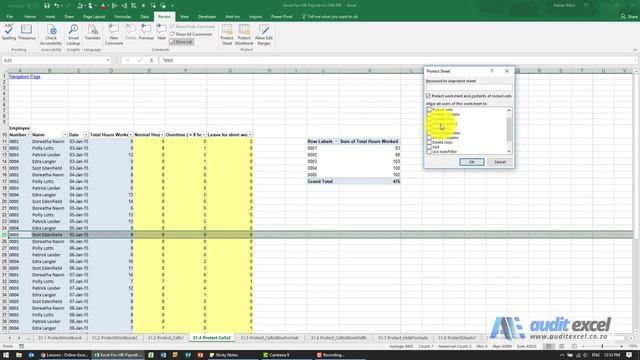
Task: Click the Share button
Action: point(629,17)
